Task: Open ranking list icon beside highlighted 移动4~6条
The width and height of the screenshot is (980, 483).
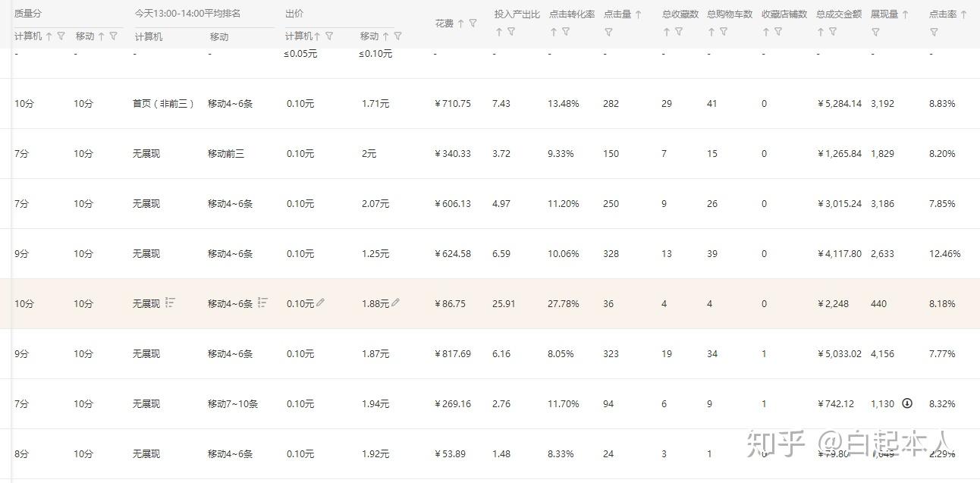Action: point(262,303)
